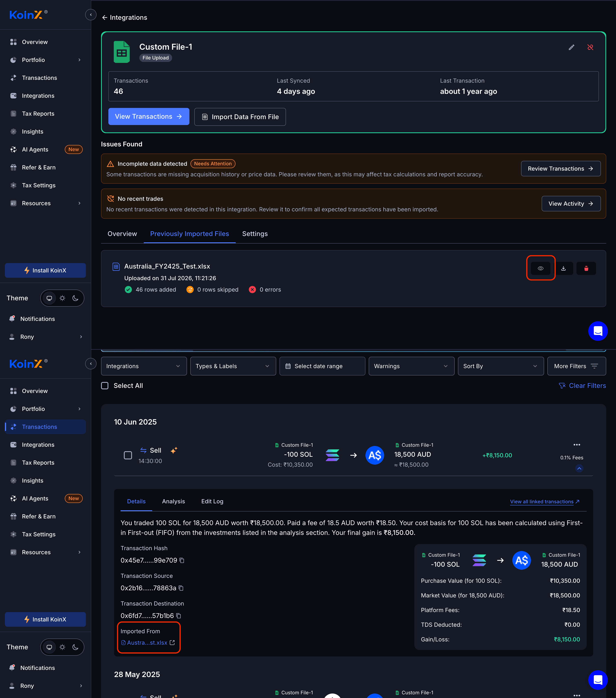
Task: Switch to dark theme in the upper screenshot's sidebar
Action: point(76,298)
